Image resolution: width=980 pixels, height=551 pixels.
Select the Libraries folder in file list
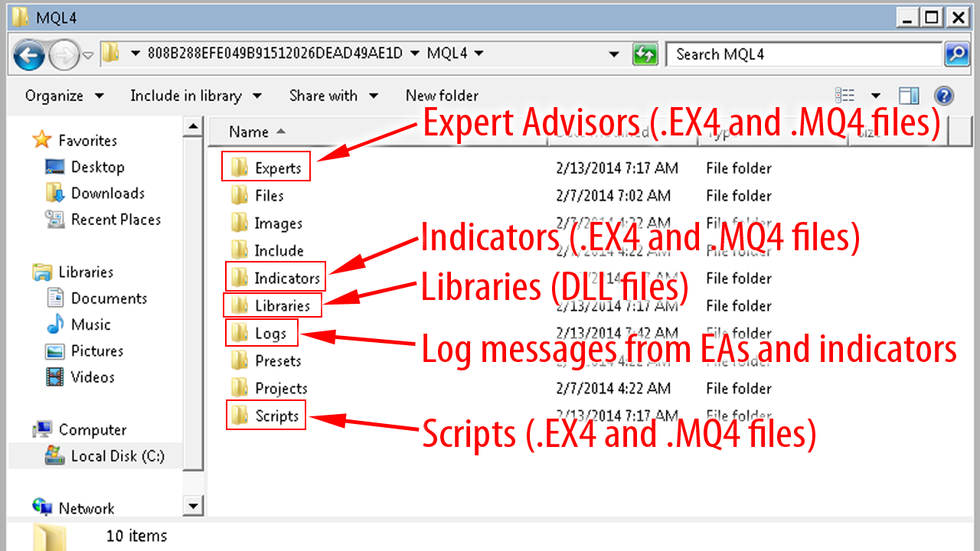coord(271,306)
